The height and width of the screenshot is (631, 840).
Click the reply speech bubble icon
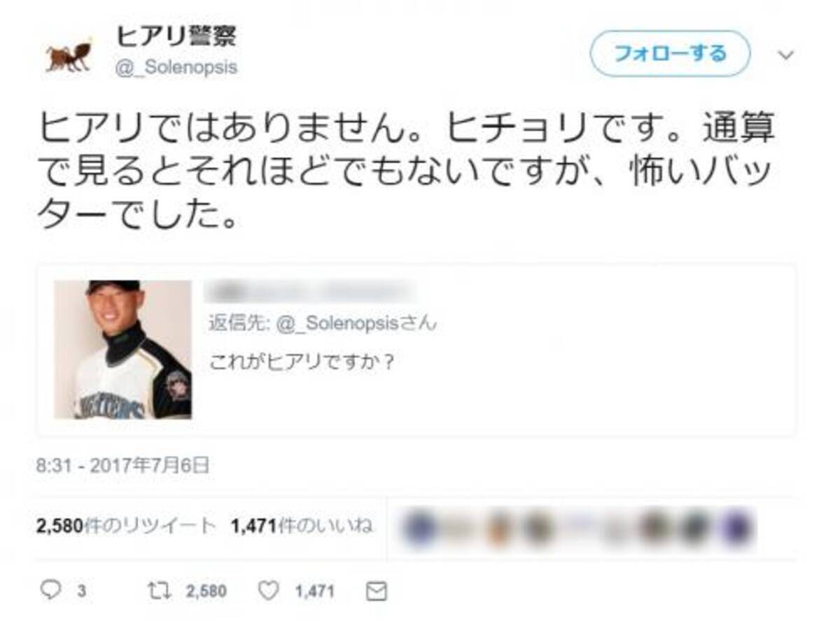[50, 591]
